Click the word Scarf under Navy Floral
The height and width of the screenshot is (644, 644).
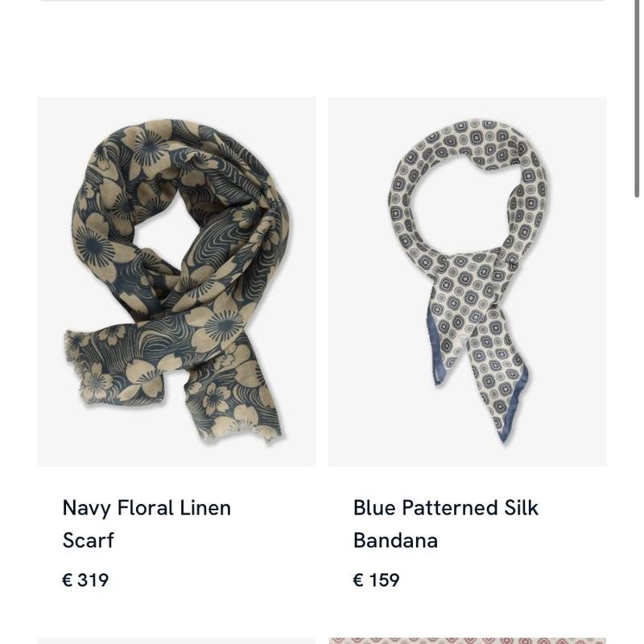point(88,540)
